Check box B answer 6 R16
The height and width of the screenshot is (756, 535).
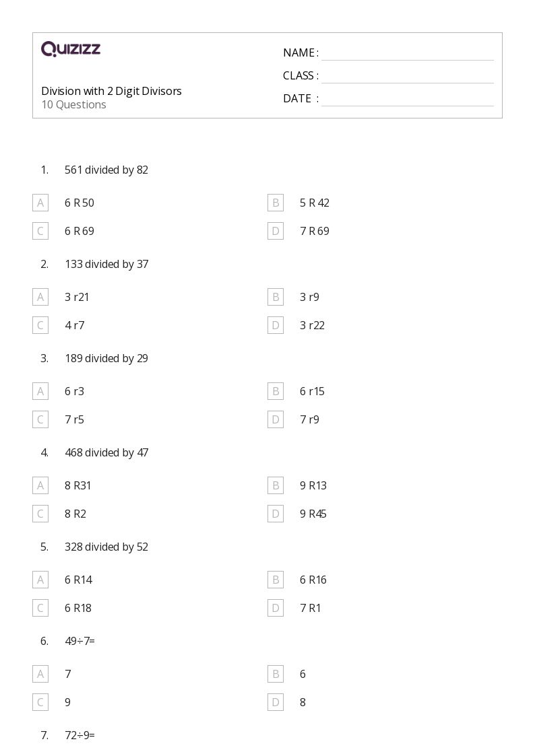click(276, 580)
